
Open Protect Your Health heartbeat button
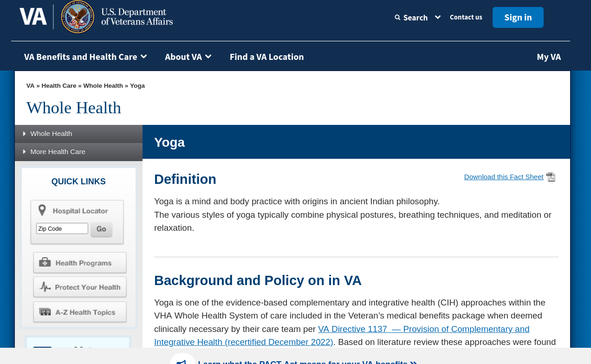point(80,287)
